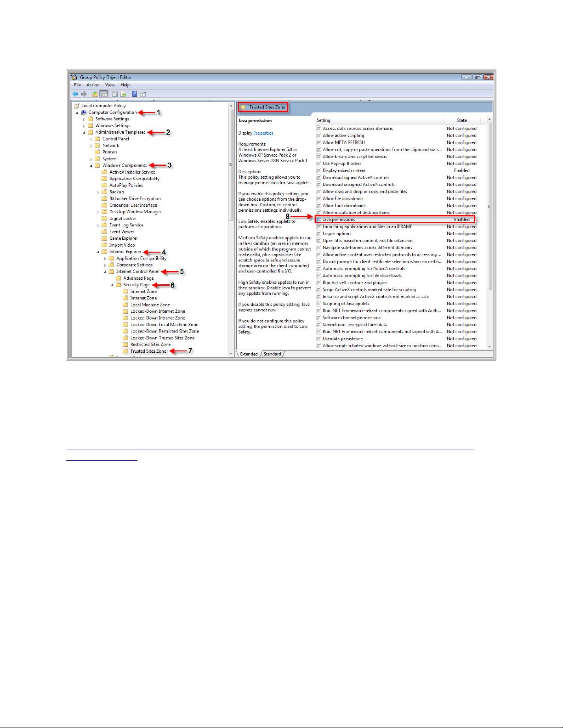Toggle the Show/Hide Action Pane toolbar icon
The height and width of the screenshot is (728, 563).
pyautogui.click(x=143, y=94)
